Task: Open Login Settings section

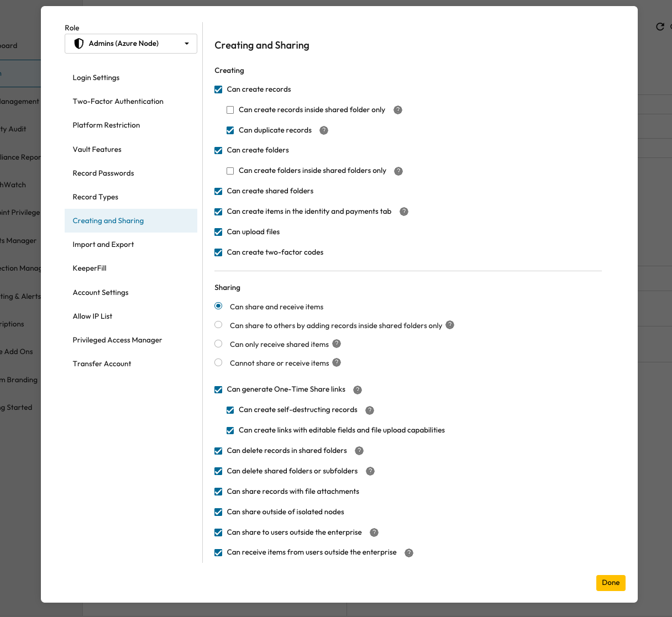Action: pos(96,78)
